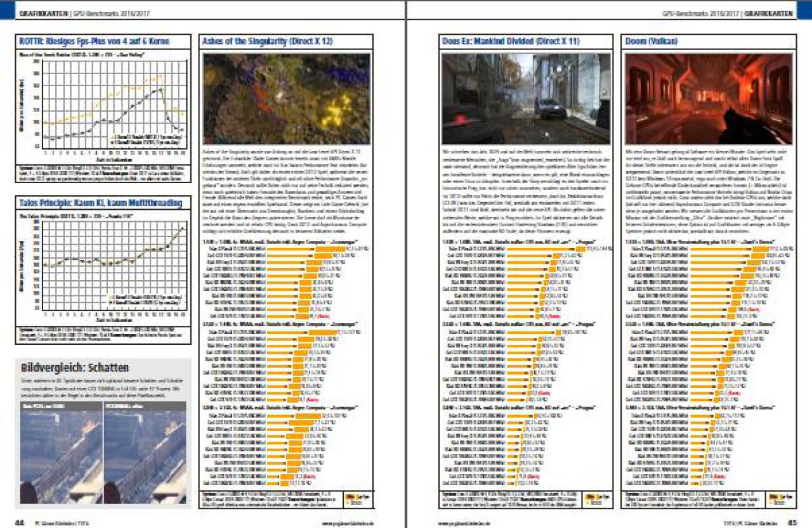Click the 'Bildvergleich: Schatten' box title

tap(75, 368)
